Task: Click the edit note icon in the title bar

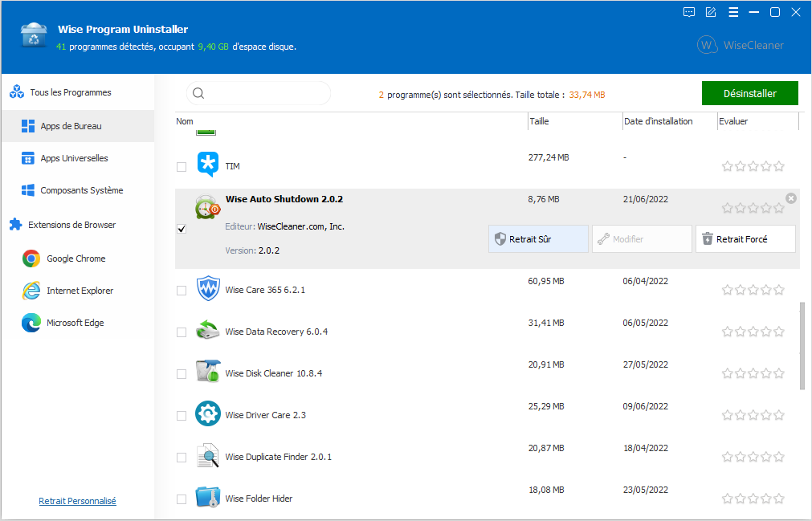Action: (x=711, y=12)
